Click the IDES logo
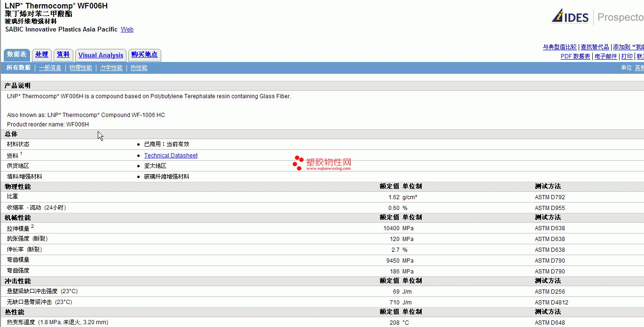The width and height of the screenshot is (644, 327). tap(570, 16)
